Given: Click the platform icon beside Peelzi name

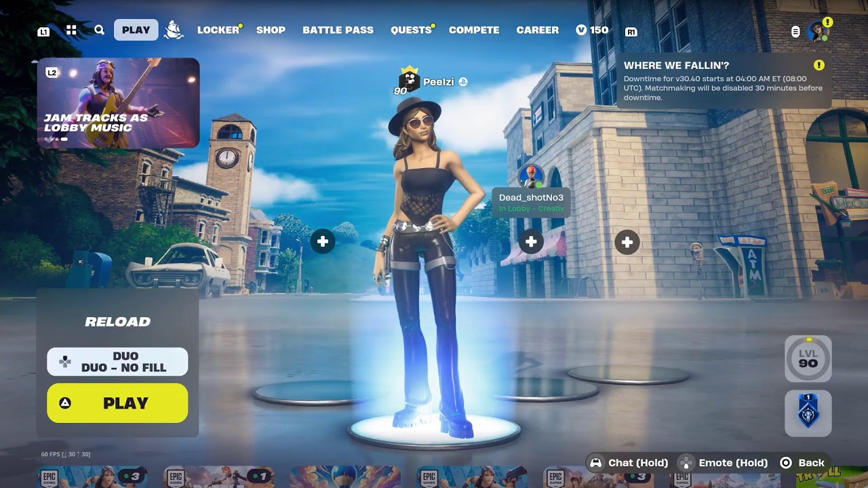Looking at the screenshot, I should [x=463, y=81].
